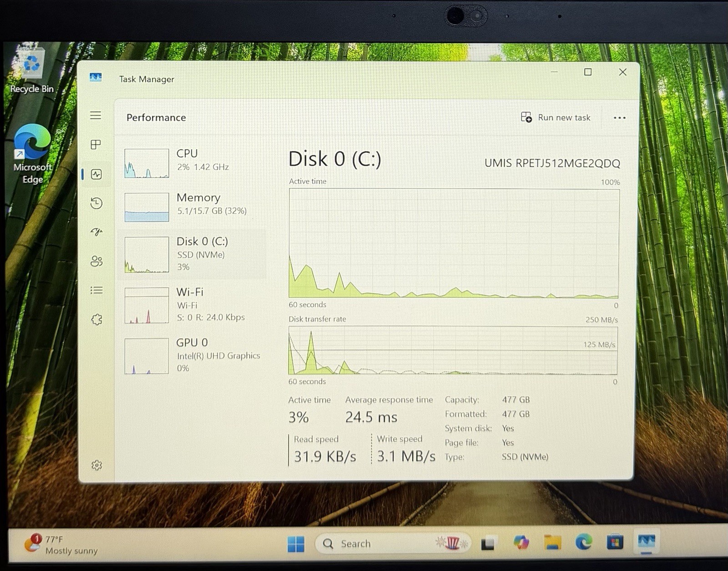The height and width of the screenshot is (571, 728).
Task: Select the Disk 0 (C:) entry
Action: click(x=193, y=254)
